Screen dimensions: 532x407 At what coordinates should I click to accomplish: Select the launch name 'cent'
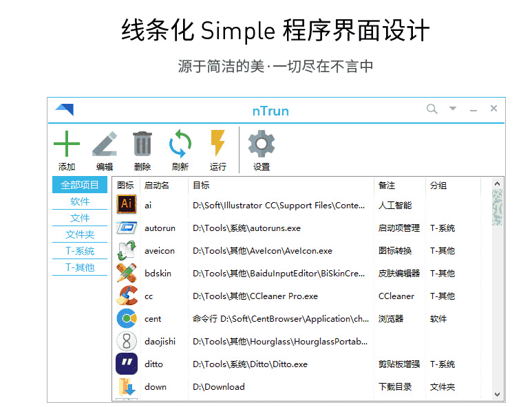click(x=153, y=319)
